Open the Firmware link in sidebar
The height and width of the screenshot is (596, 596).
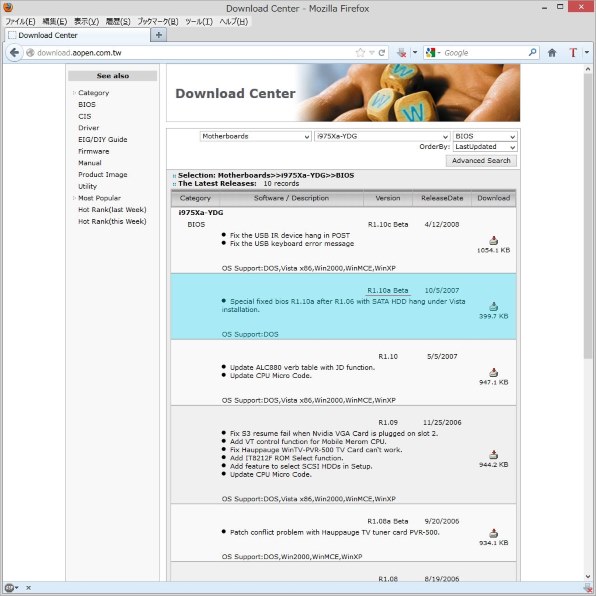94,151
